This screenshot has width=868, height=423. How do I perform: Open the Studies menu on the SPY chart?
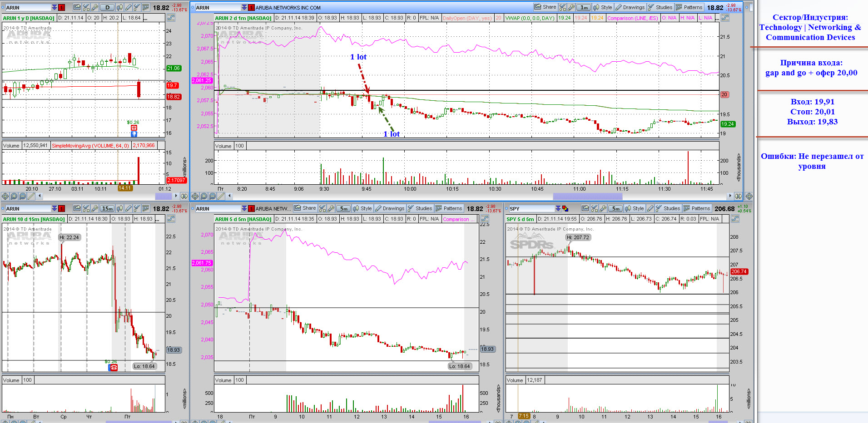click(668, 208)
